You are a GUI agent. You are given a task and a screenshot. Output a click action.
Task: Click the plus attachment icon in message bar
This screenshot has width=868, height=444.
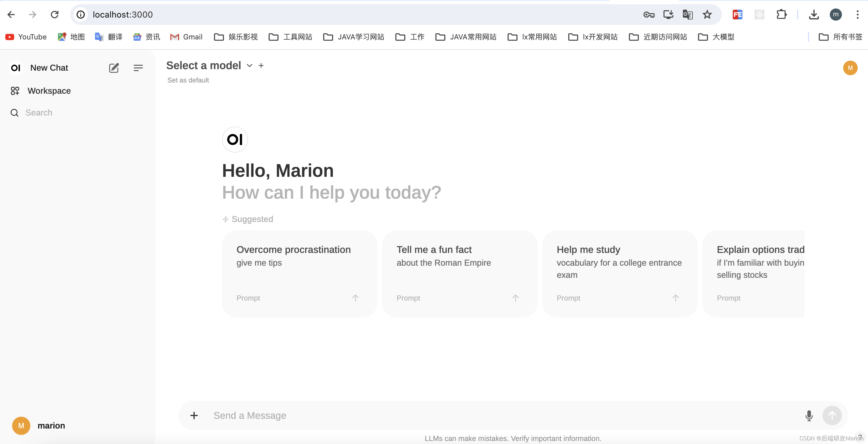tap(194, 415)
